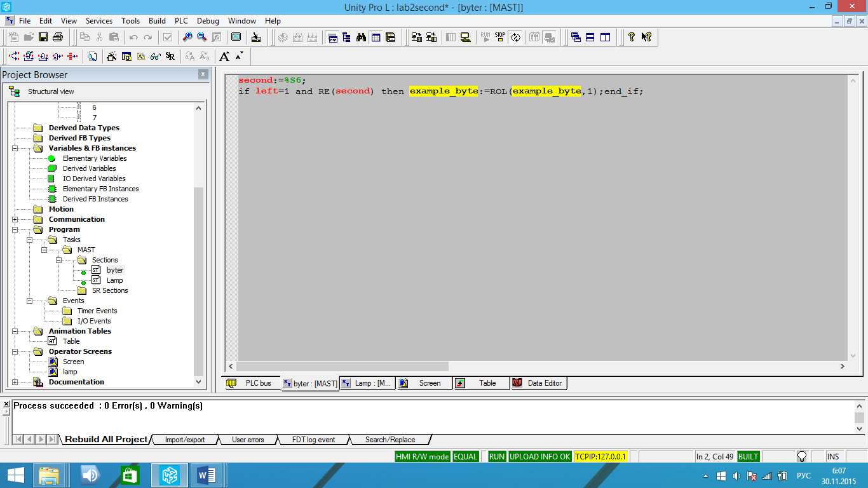Switch to the User errors tab

tap(247, 440)
